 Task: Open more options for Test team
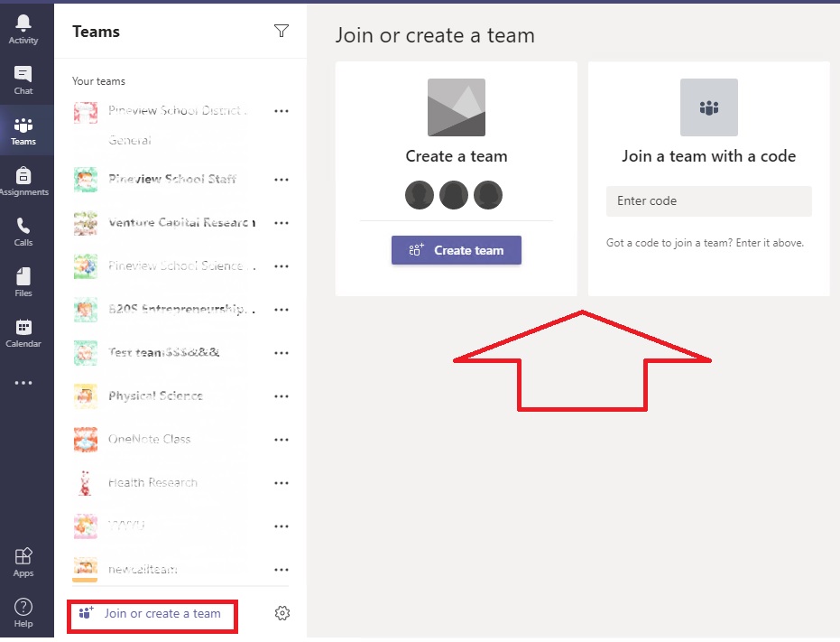tap(282, 353)
